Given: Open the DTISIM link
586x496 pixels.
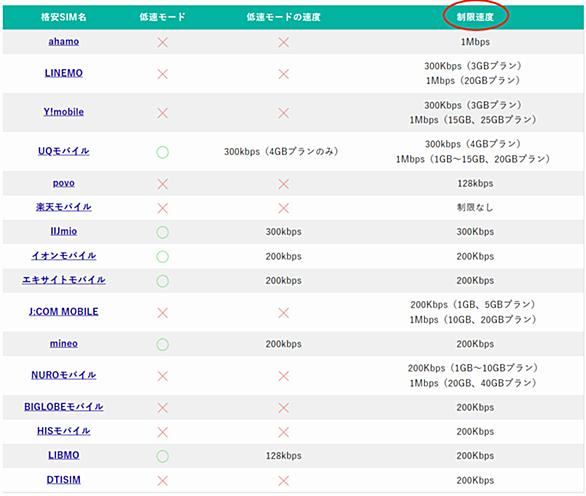Looking at the screenshot, I should (64, 480).
